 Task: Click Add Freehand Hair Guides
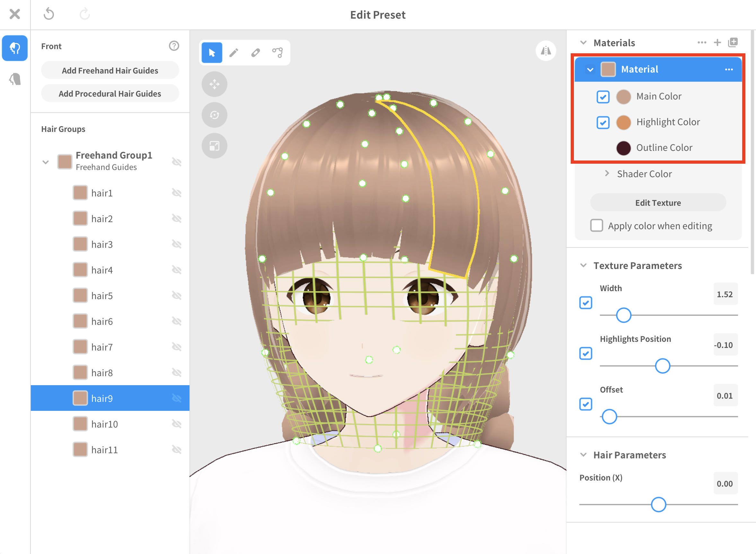tap(110, 70)
